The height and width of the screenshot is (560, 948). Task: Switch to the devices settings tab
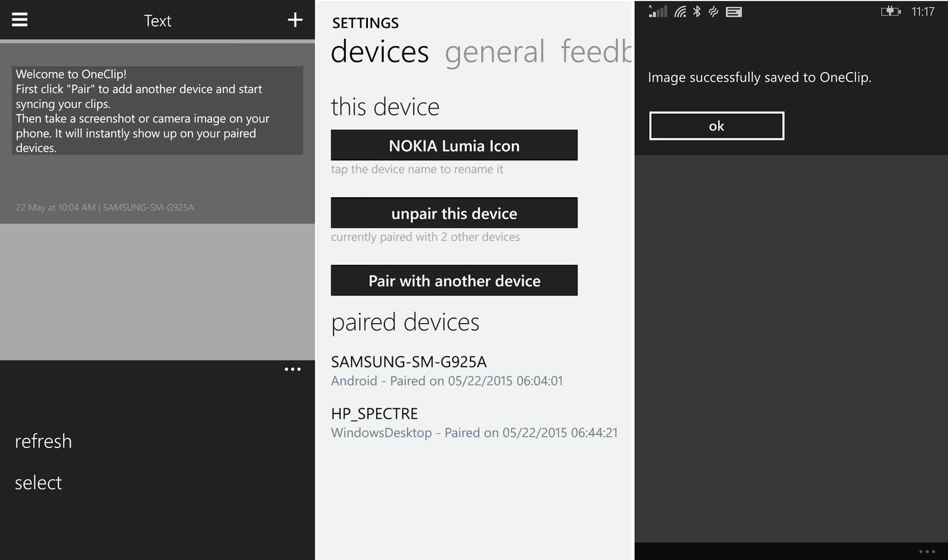[379, 52]
